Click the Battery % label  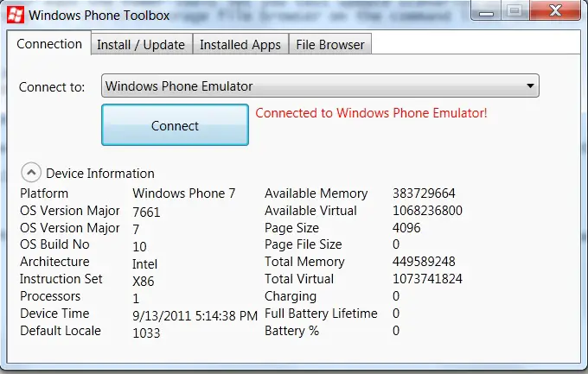tap(291, 331)
